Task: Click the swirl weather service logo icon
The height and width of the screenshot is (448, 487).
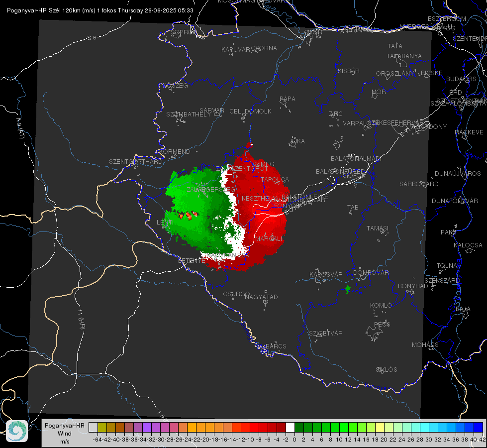Action: (17, 431)
